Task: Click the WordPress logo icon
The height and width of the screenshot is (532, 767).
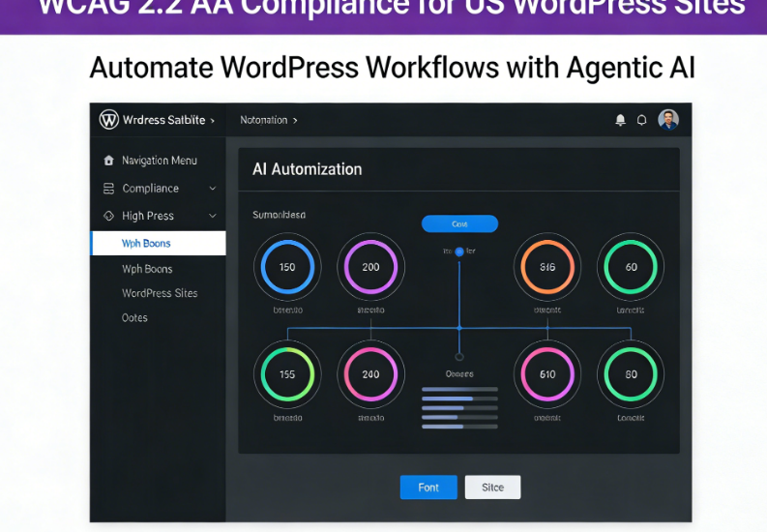Action: (108, 120)
